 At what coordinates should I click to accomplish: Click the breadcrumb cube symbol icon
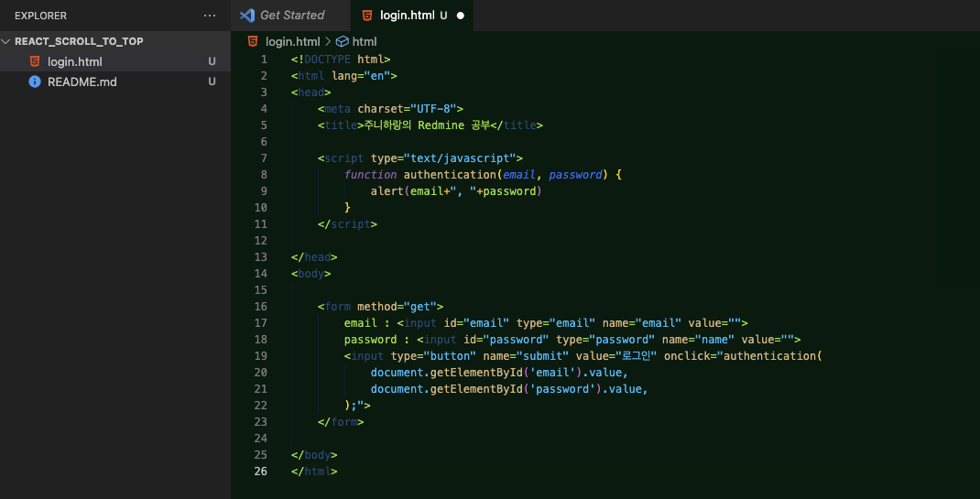342,42
